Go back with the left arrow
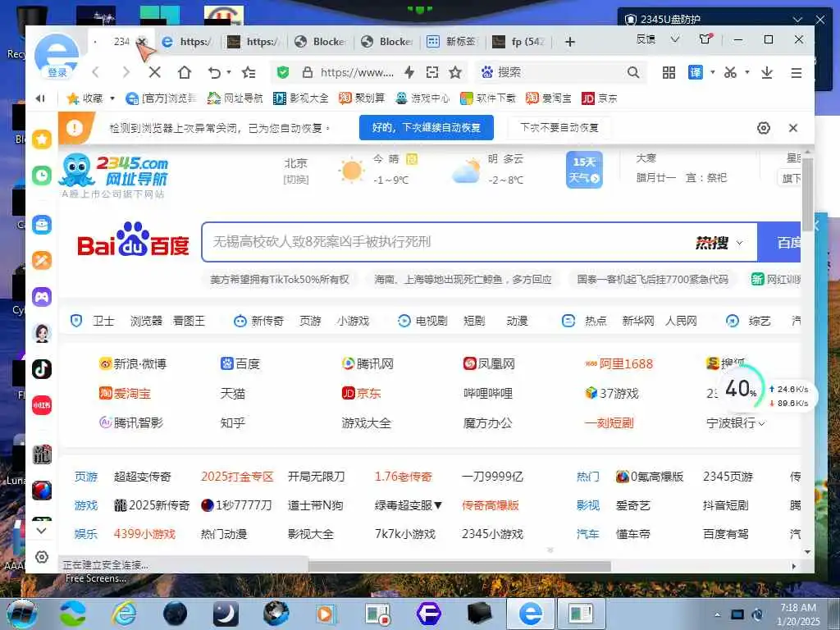The height and width of the screenshot is (630, 840). coord(96,72)
